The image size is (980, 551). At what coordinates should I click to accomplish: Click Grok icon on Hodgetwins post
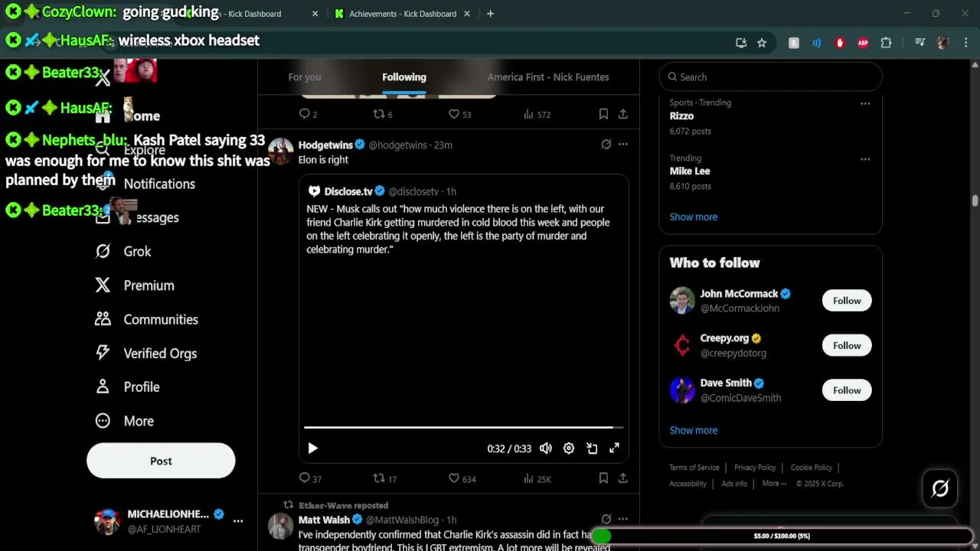click(606, 144)
